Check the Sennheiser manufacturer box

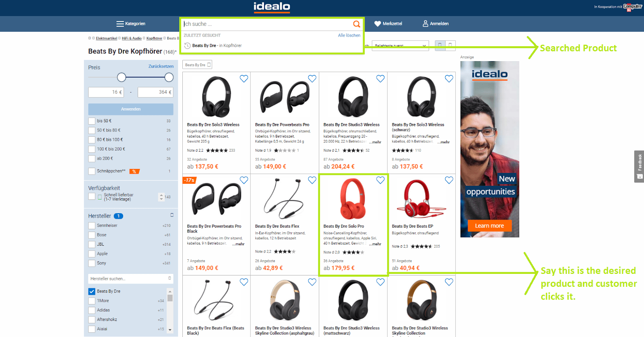pyautogui.click(x=92, y=226)
